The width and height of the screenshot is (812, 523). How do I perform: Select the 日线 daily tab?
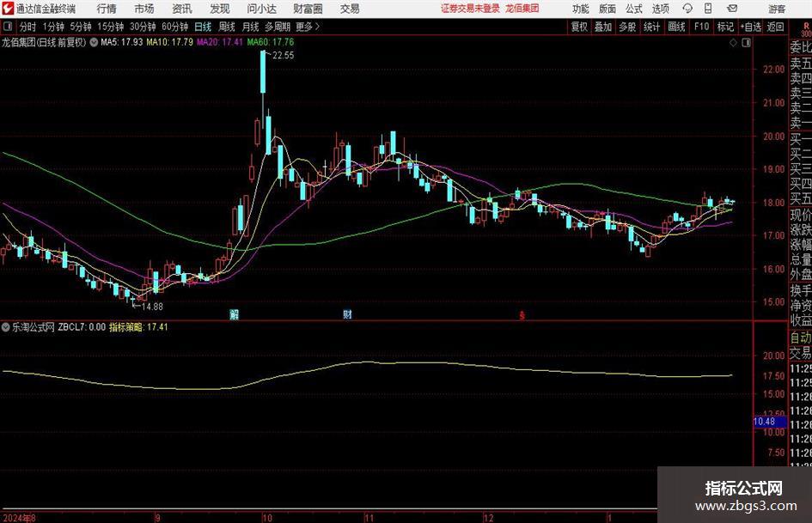pos(203,27)
